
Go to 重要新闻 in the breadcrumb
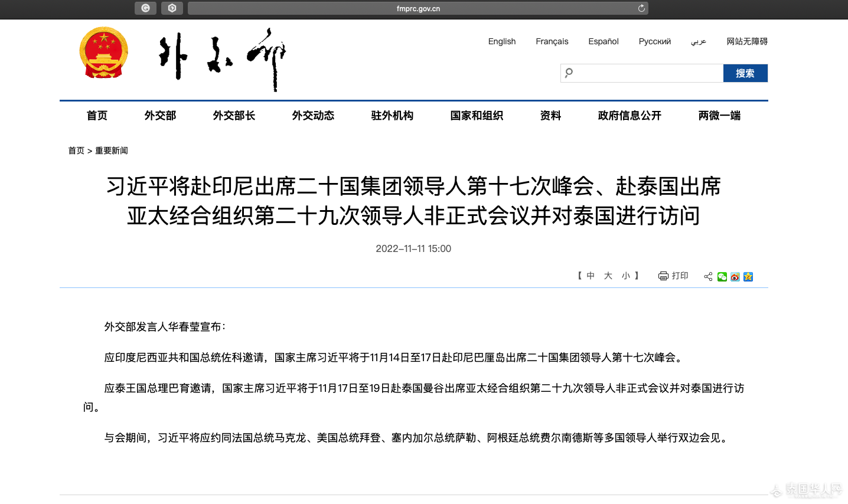tap(112, 150)
